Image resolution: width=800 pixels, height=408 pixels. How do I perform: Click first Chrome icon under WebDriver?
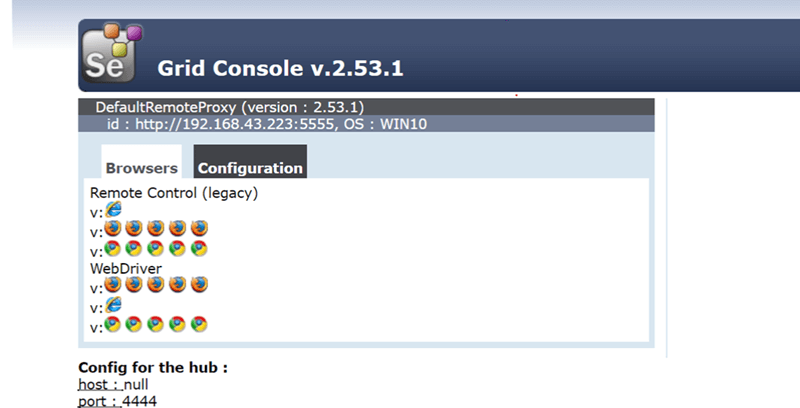pyautogui.click(x=113, y=324)
